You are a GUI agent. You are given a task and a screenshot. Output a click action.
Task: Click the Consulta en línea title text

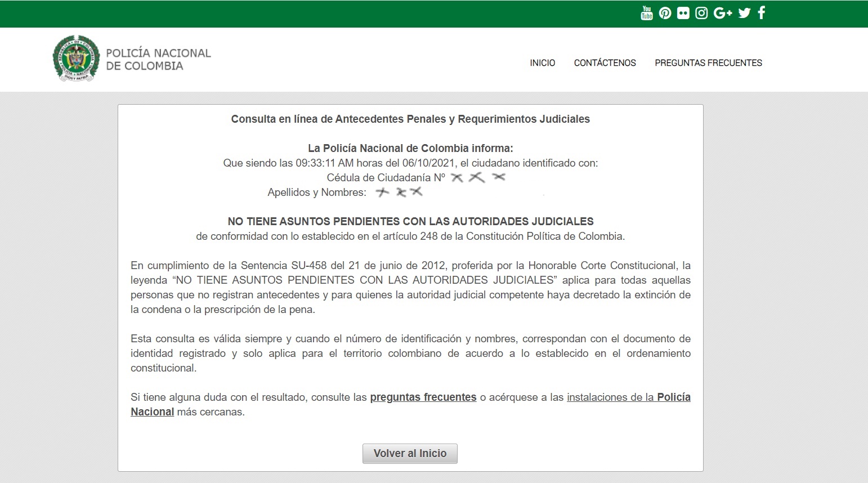pos(410,119)
